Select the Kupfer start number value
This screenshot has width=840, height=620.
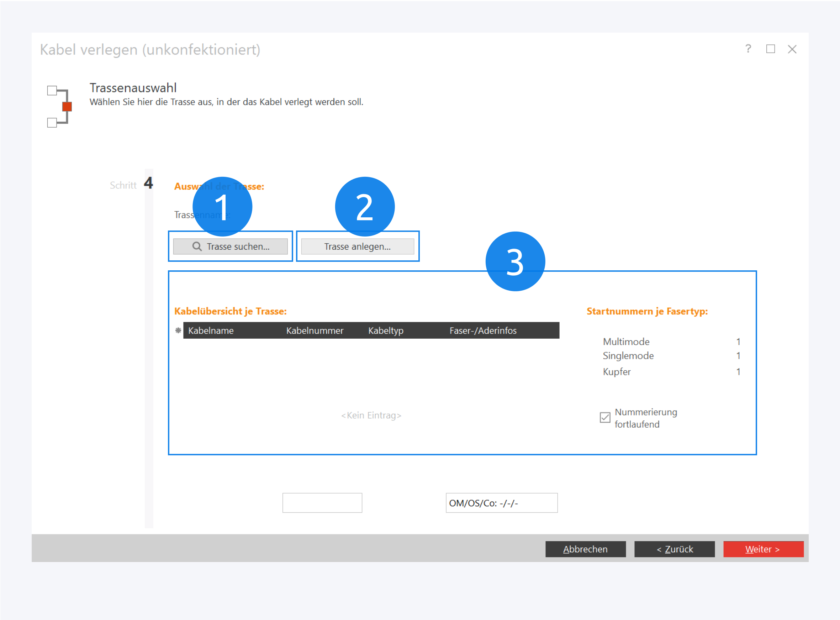click(738, 372)
